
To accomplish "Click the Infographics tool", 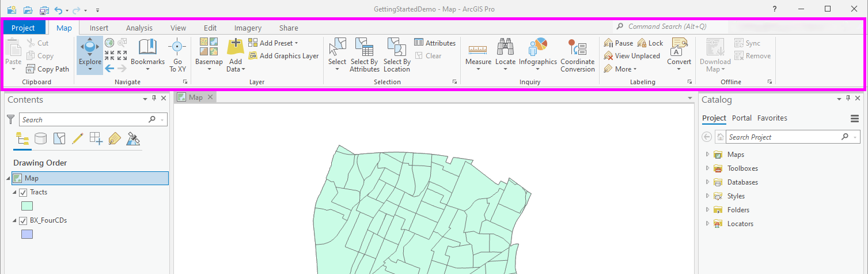I will [538, 55].
